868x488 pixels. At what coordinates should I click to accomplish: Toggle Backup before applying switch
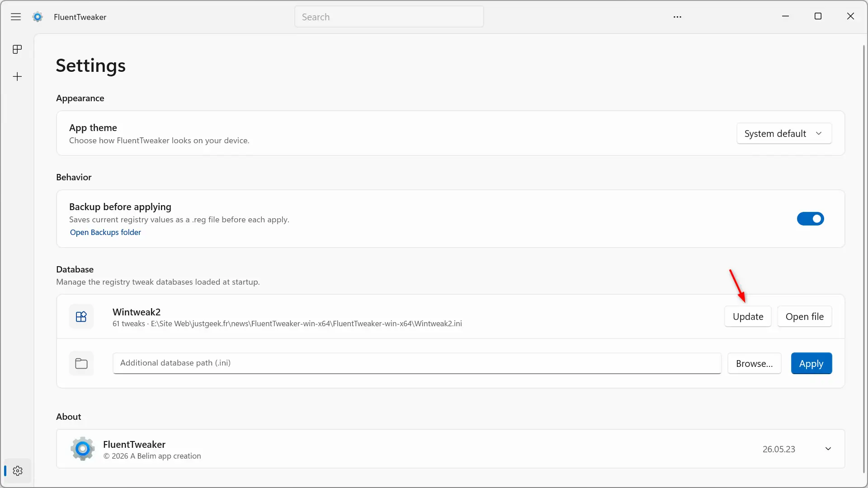point(810,219)
